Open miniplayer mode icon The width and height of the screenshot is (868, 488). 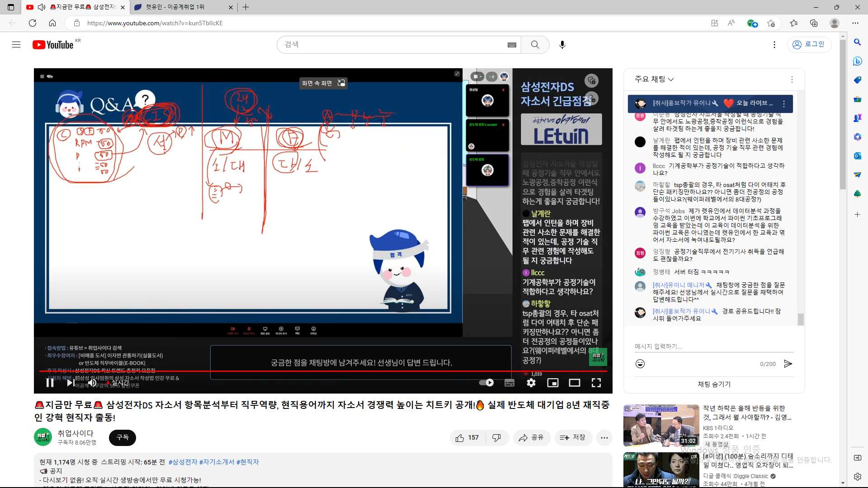pos(552,383)
